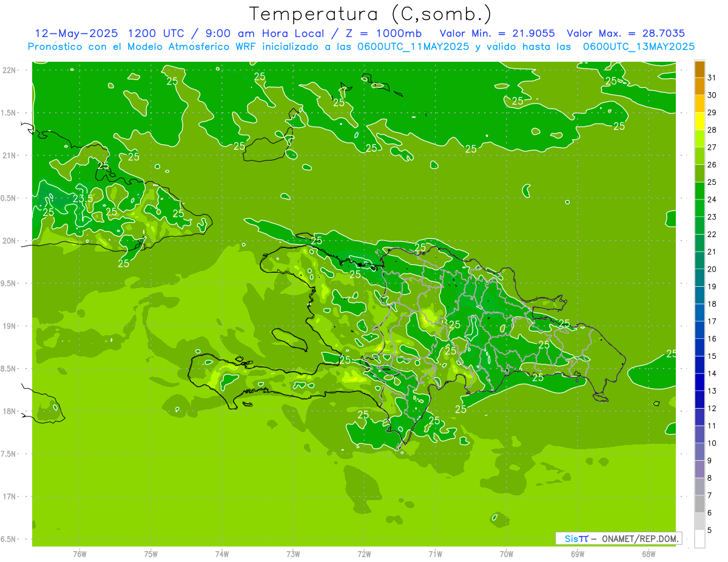Click the 9.5N latitude tick label
The height and width of the screenshot is (562, 728).
9,283
